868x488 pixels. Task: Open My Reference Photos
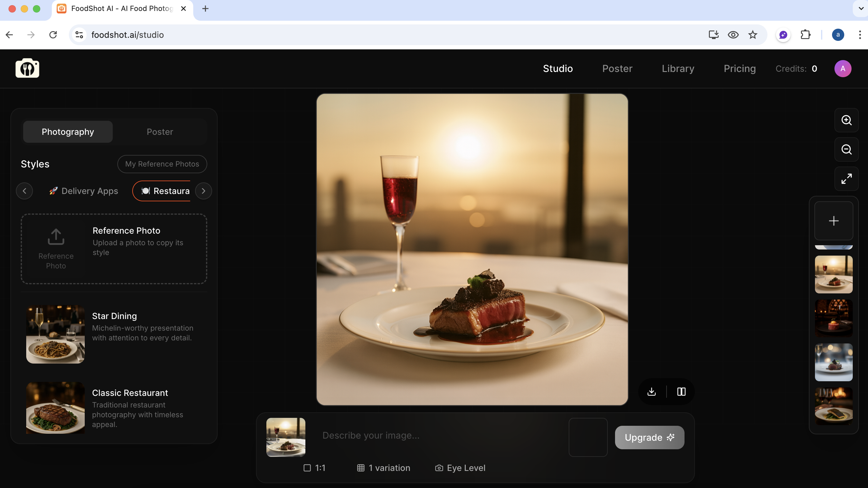click(x=162, y=164)
